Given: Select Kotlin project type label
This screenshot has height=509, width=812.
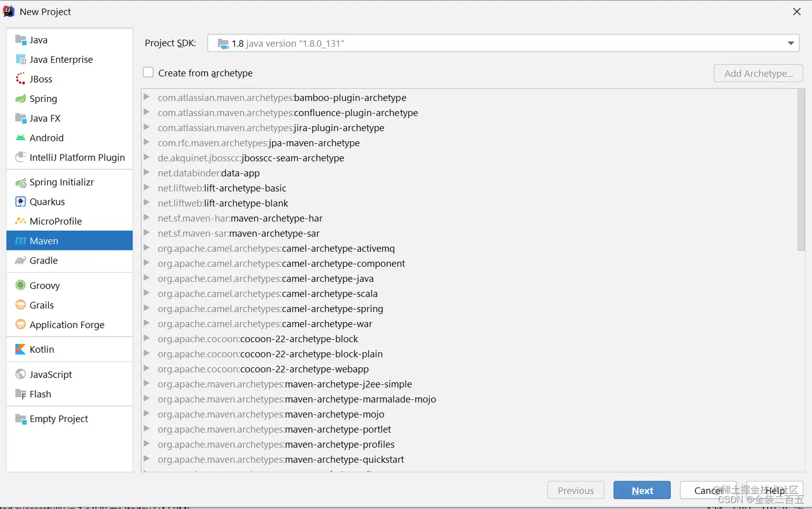Looking at the screenshot, I should (x=42, y=350).
